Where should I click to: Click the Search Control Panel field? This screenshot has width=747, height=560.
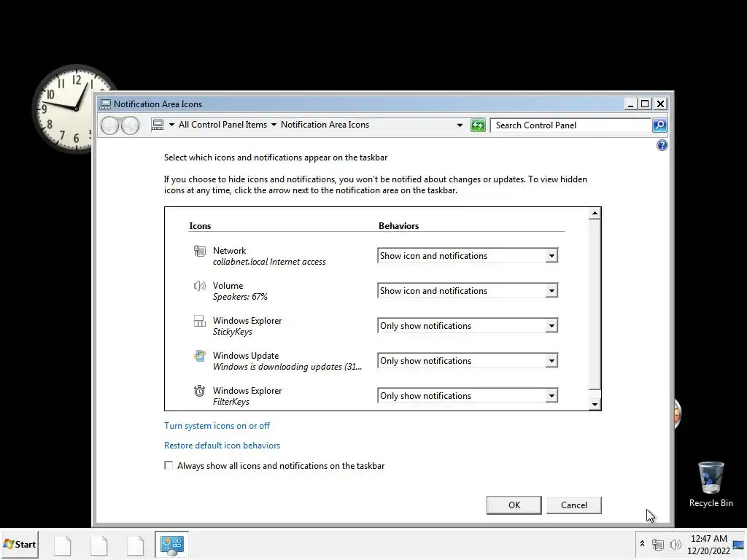click(x=570, y=125)
